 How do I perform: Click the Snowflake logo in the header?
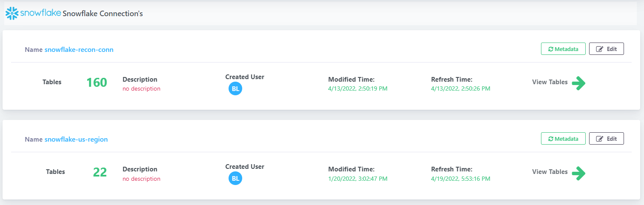[33, 13]
